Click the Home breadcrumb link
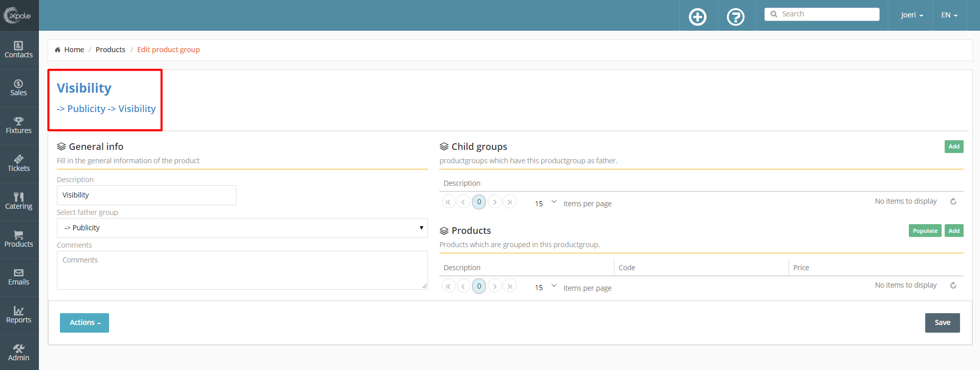This screenshot has height=370, width=980. pos(74,50)
